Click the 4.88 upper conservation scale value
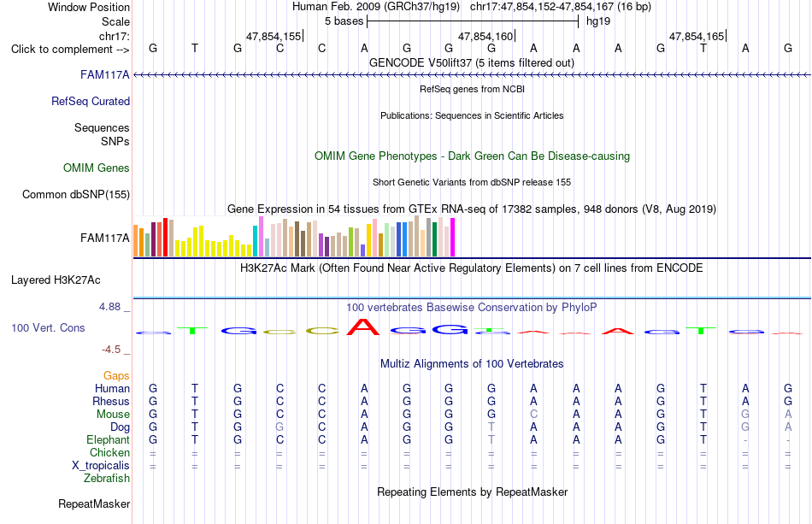 tap(109, 307)
